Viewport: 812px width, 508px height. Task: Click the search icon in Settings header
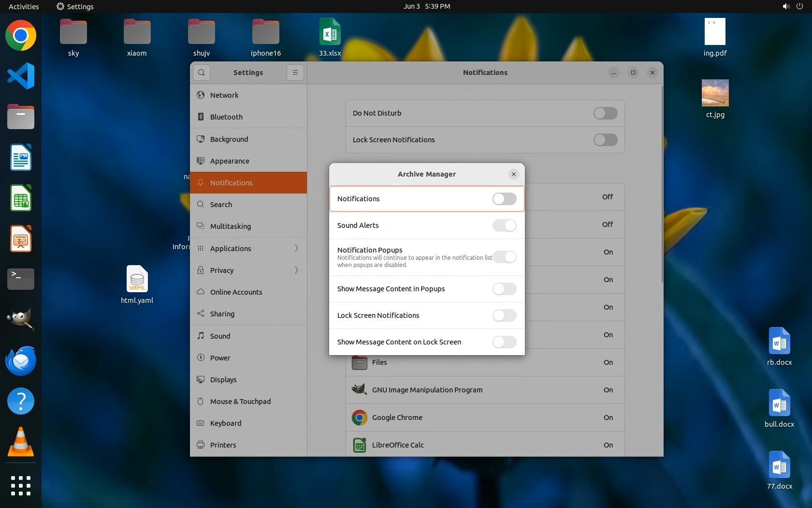pos(202,73)
